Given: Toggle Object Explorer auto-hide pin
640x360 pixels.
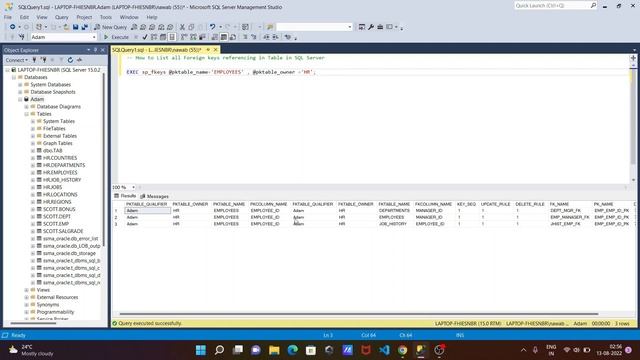Looking at the screenshot, I should coord(96,50).
